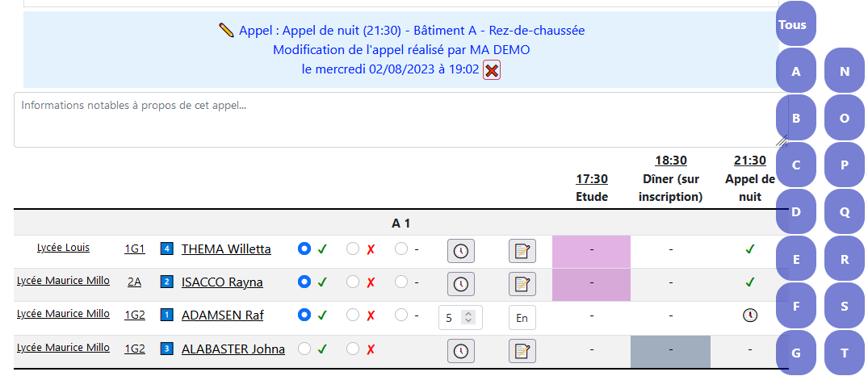Open the note icon for ISACCO Rayna
The image size is (868, 376).
522,284
